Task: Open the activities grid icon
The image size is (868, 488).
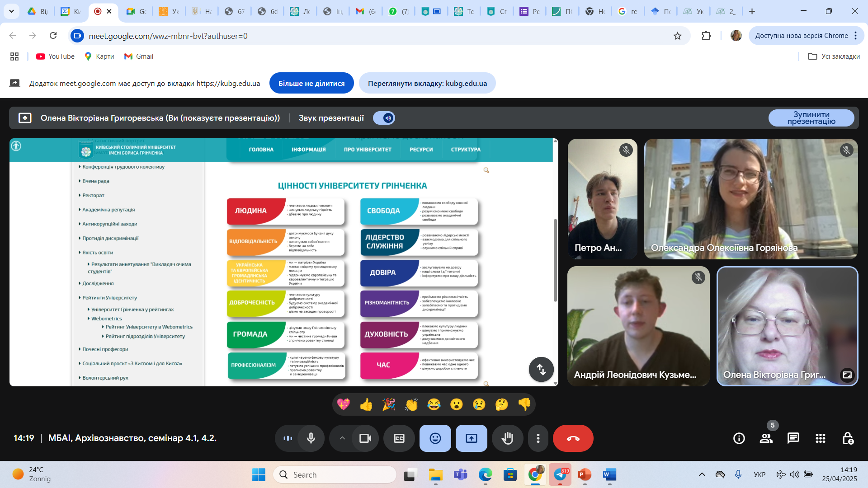Action: (x=820, y=438)
